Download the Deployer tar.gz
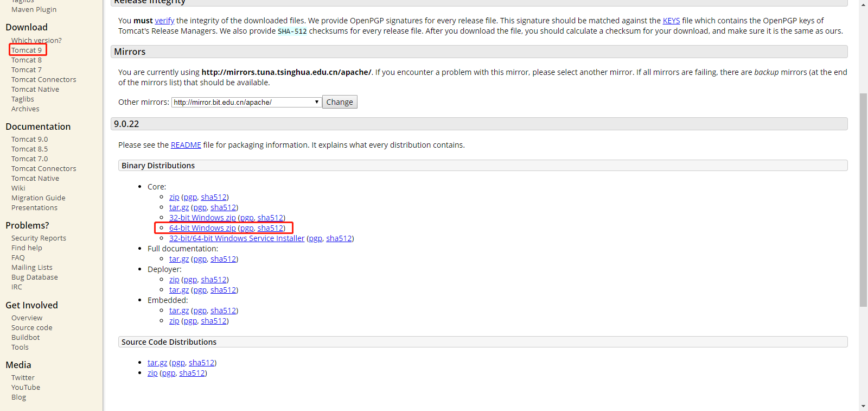 click(179, 290)
